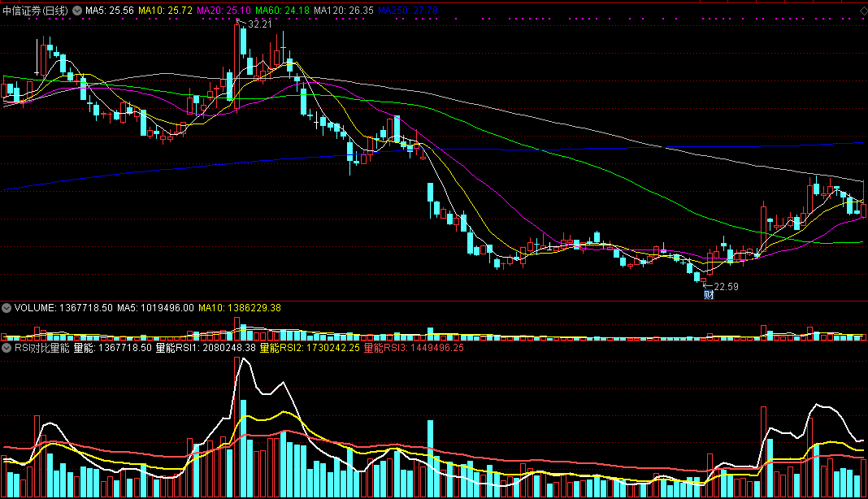Image resolution: width=868 pixels, height=499 pixels.
Task: Click the diamond icon at chart corner
Action: 863,11
